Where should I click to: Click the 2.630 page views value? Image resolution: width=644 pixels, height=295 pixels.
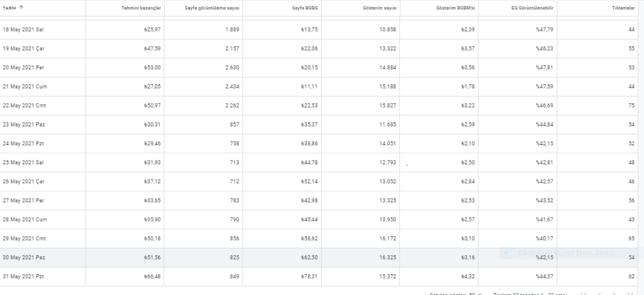[x=232, y=67]
